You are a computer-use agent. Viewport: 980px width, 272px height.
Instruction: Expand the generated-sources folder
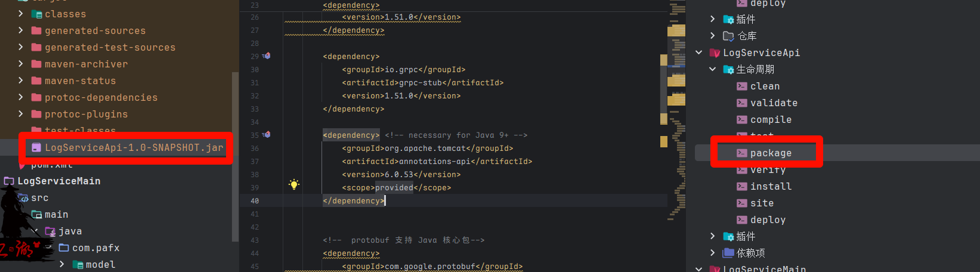21,30
